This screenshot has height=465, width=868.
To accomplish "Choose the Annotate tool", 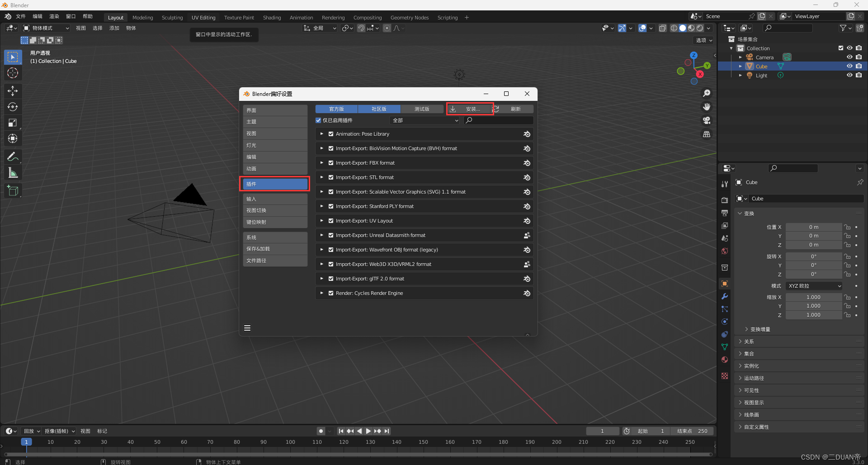I will 13,156.
